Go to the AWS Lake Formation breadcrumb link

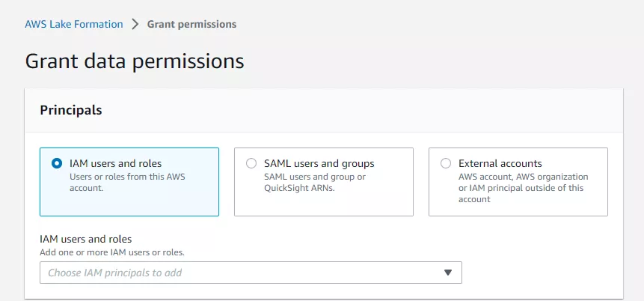[74, 24]
